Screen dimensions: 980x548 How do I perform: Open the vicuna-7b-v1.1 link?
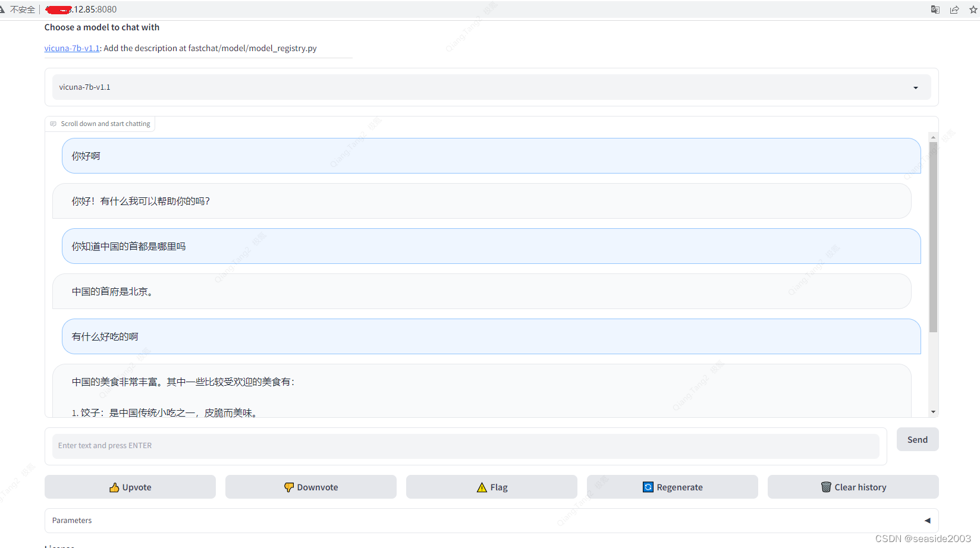pyautogui.click(x=72, y=48)
